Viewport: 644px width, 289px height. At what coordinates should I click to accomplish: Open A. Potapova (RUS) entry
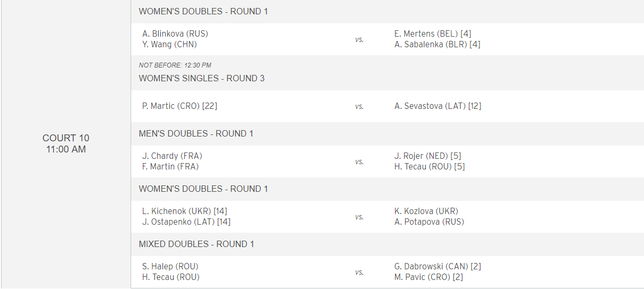[x=430, y=222]
